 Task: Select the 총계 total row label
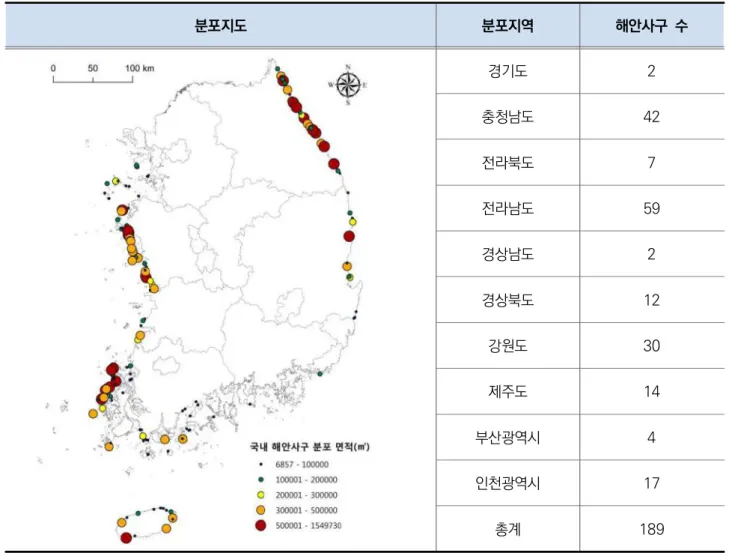[x=508, y=529]
